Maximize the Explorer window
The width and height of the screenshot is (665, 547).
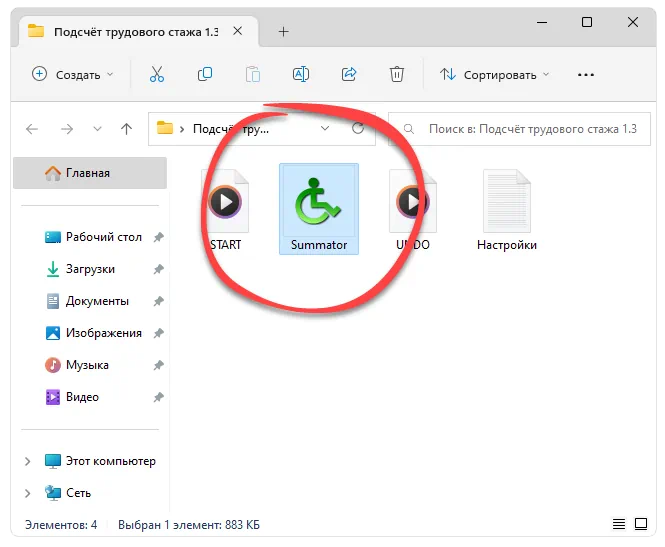[587, 22]
